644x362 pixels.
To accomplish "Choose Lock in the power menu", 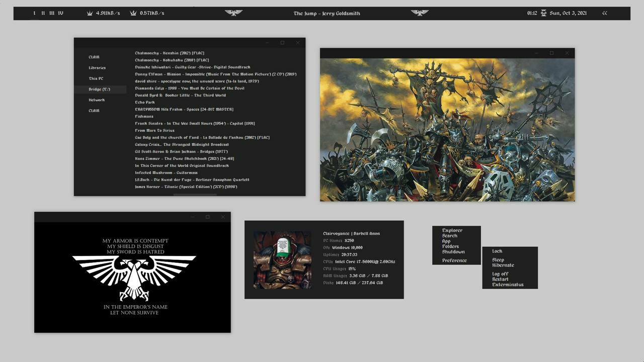I will [x=497, y=251].
